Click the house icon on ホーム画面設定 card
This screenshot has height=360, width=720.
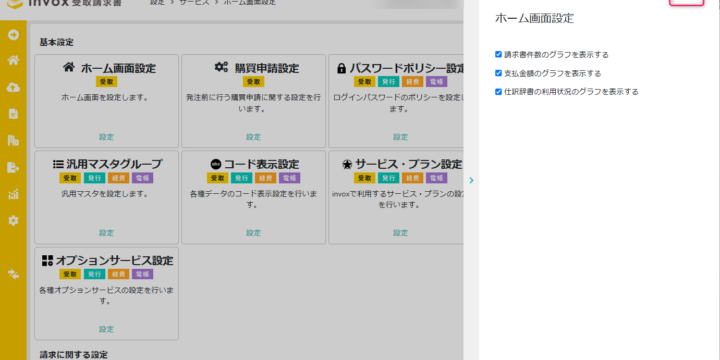click(68, 68)
